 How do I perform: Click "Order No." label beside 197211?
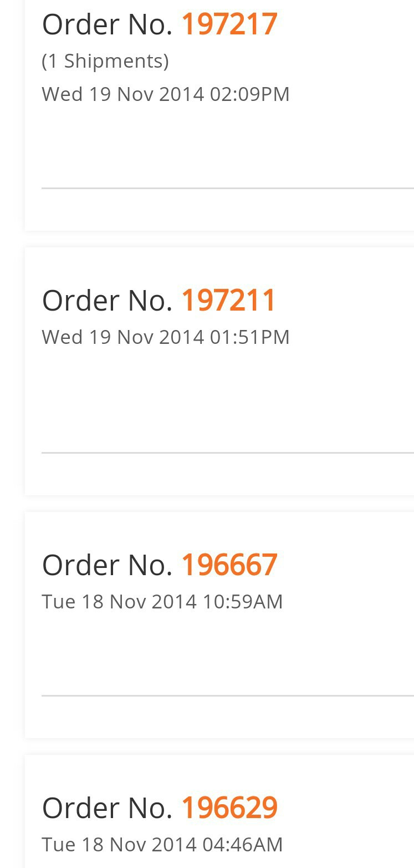108,300
